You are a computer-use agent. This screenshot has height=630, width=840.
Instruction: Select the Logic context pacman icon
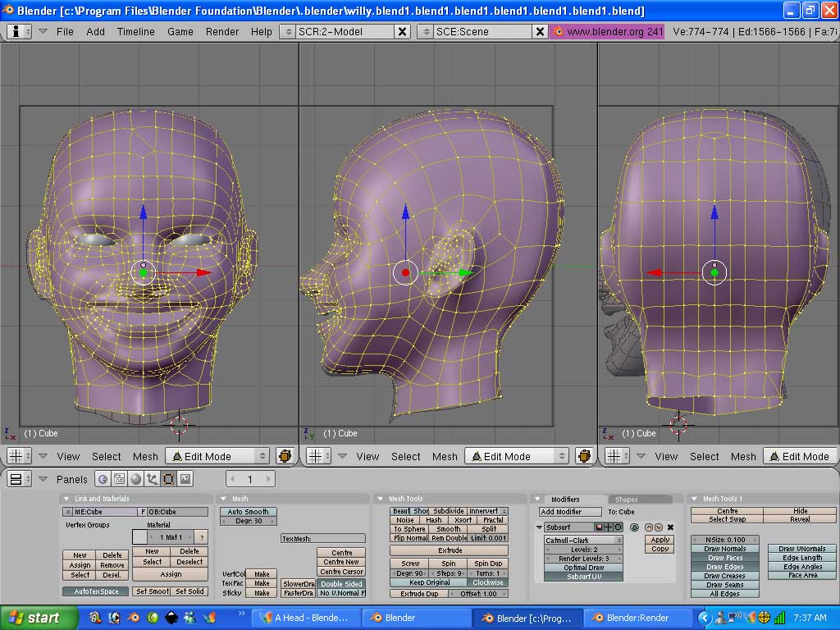point(103,479)
